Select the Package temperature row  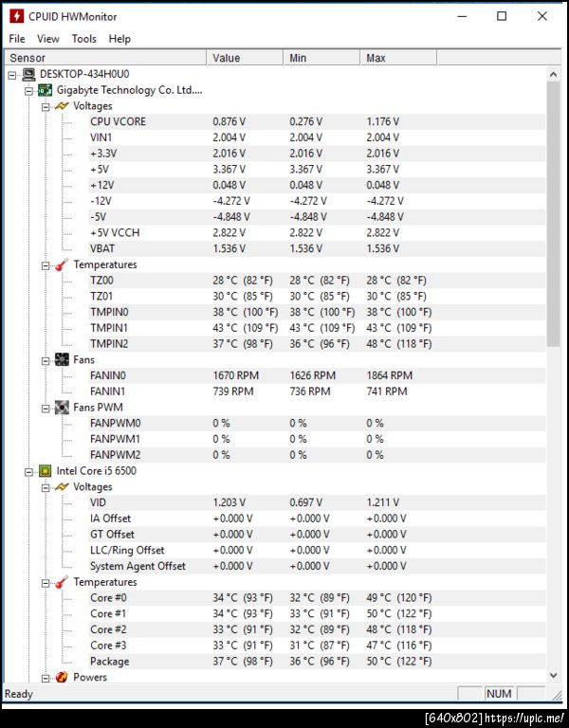[x=109, y=661]
